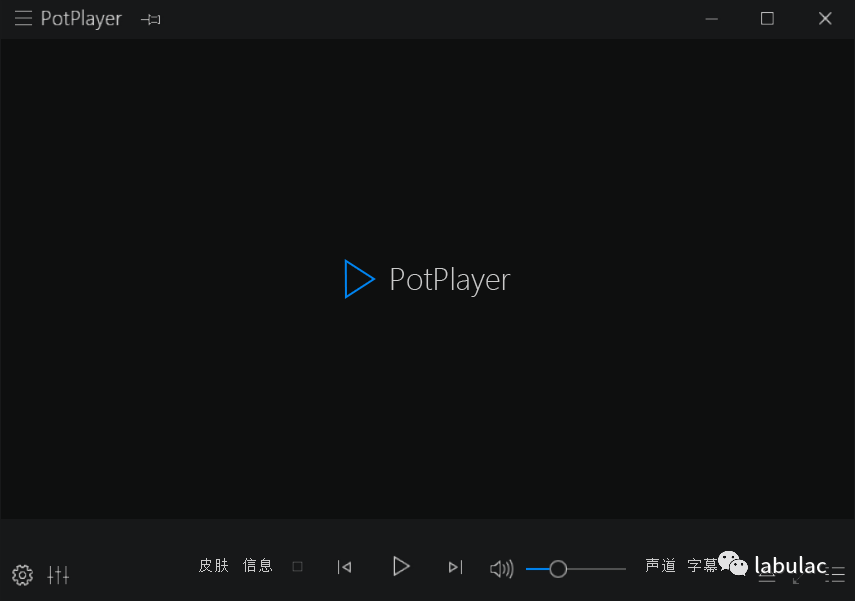855x601 pixels.
Task: Start playback with the bottom play button
Action: click(401, 567)
